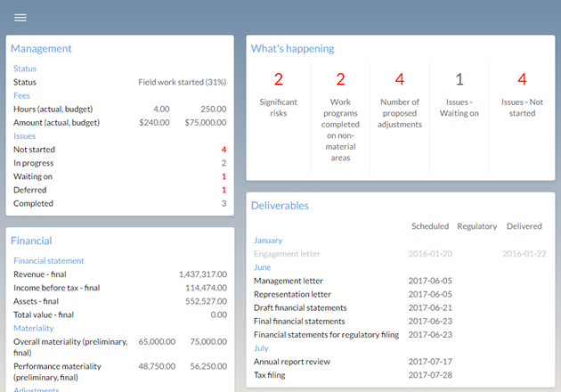The width and height of the screenshot is (561, 392).
Task: Click the Issues - Waiting on tile
Action: coord(459,98)
